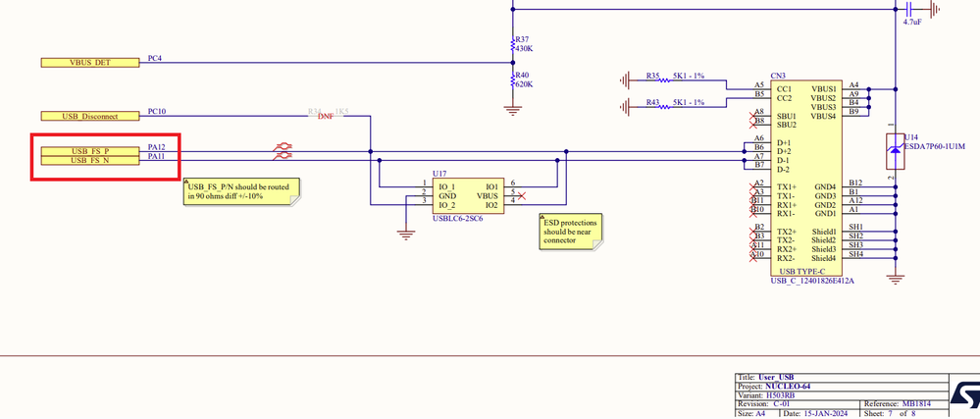Viewport: 980px width, 419px height.
Task: Select the IO_1 pin of U17
Action: 446,187
